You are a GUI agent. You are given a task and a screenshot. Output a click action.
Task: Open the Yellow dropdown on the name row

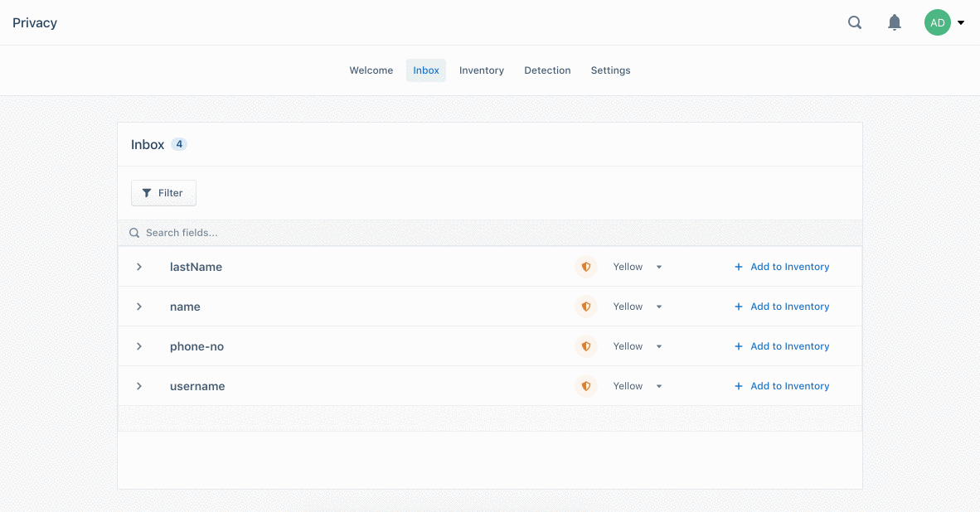(659, 307)
